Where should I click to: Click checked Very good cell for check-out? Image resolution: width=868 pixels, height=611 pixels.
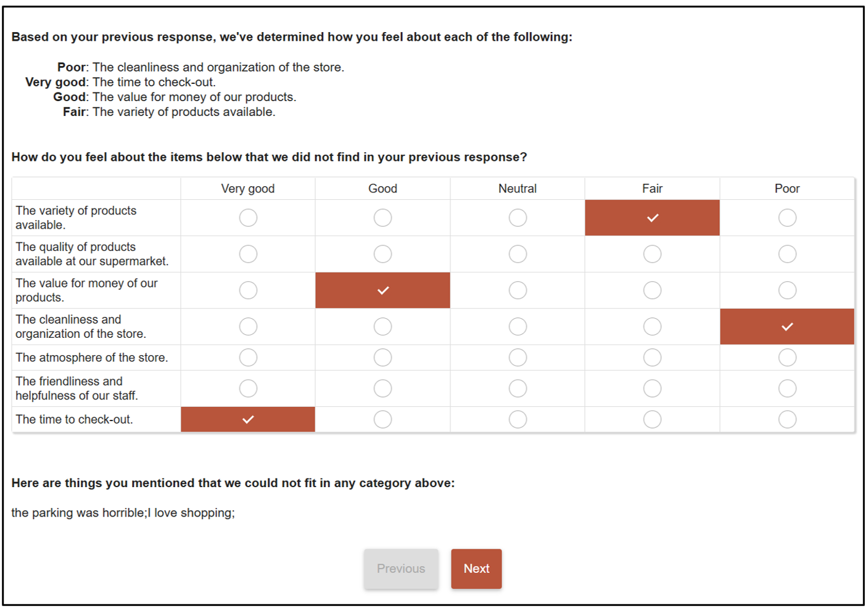(x=248, y=419)
